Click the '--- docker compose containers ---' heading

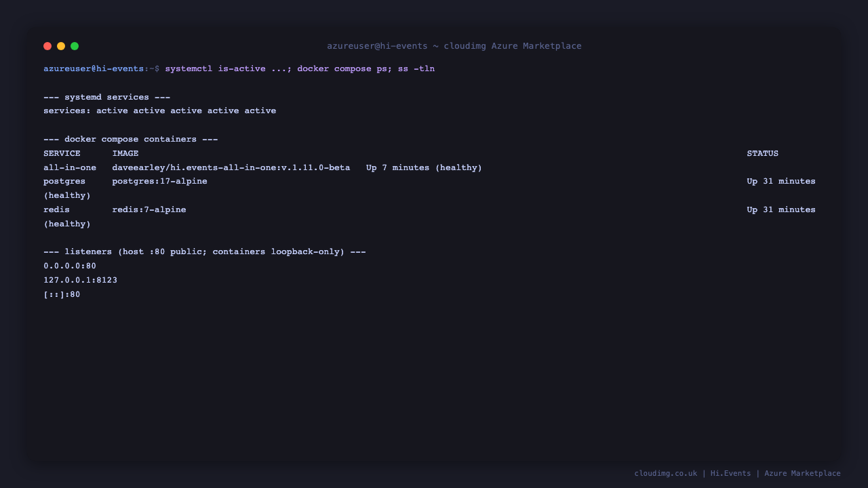click(131, 139)
